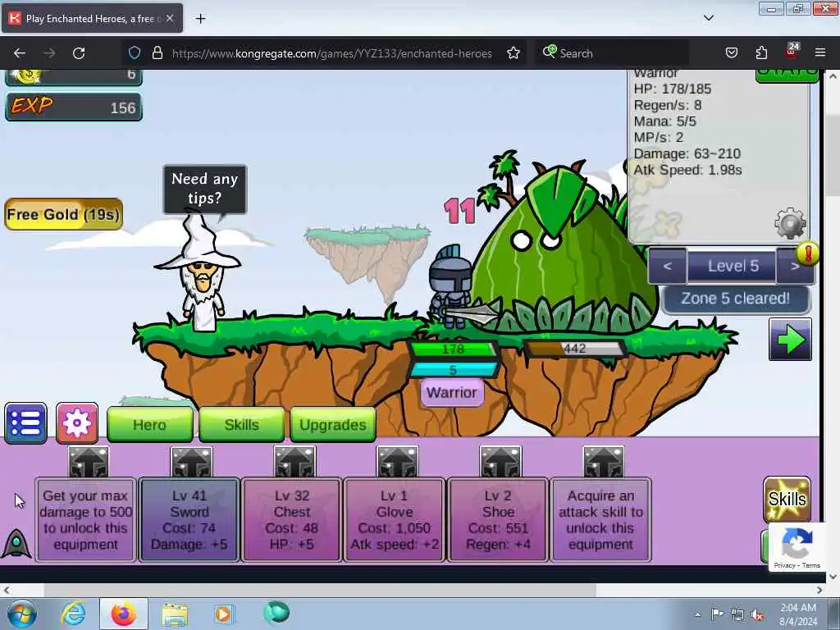
Task: Click upgrade arrow above Sword card
Action: point(191,463)
